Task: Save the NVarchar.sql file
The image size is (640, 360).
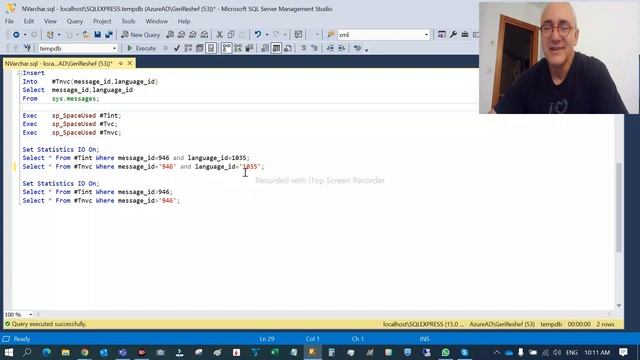Action: click(x=97, y=35)
